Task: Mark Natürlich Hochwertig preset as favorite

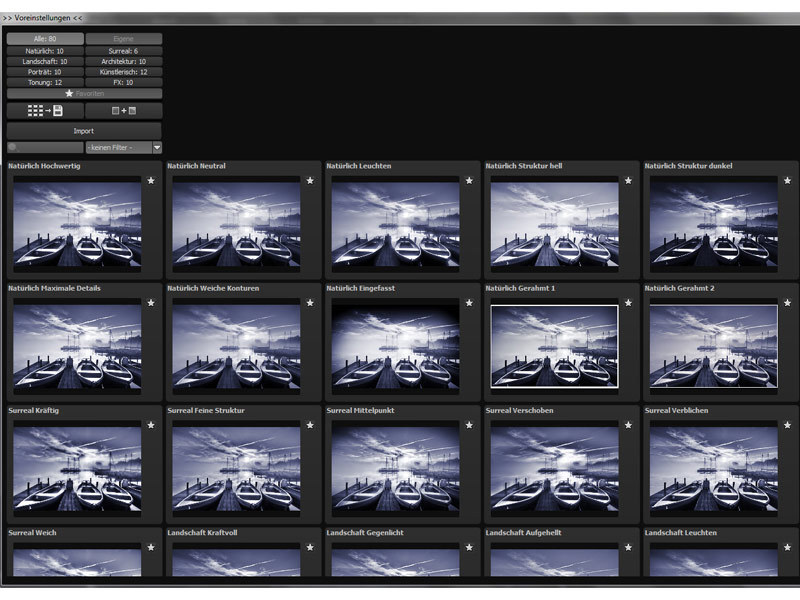Action: click(x=151, y=181)
